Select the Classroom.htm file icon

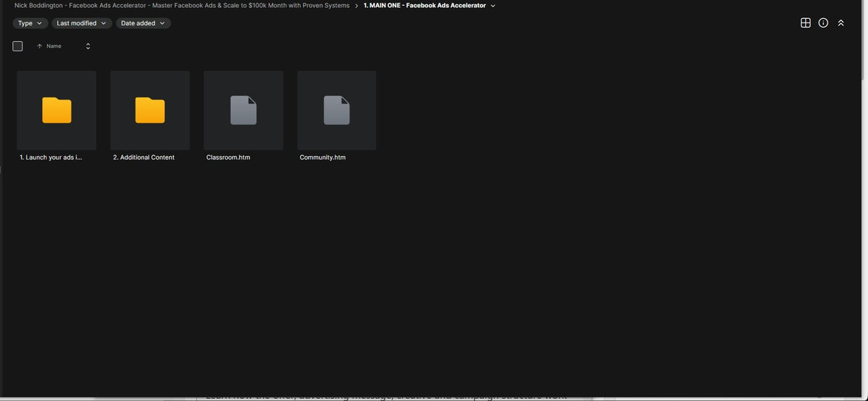[243, 111]
